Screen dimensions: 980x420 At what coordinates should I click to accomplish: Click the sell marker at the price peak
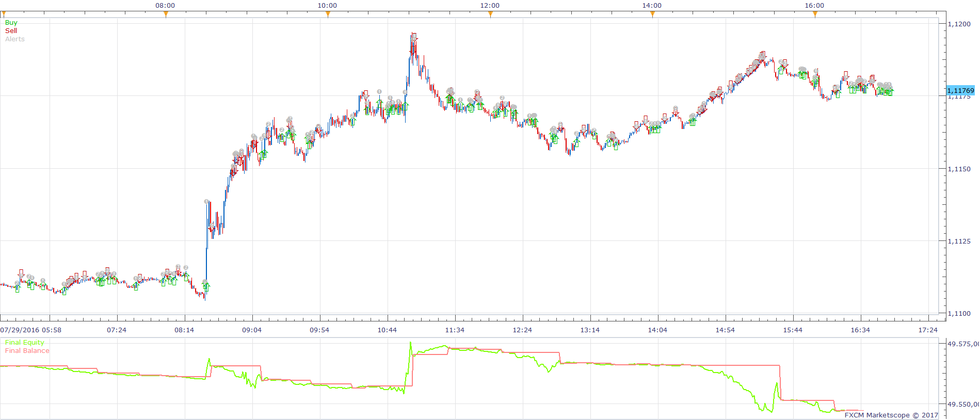[414, 36]
